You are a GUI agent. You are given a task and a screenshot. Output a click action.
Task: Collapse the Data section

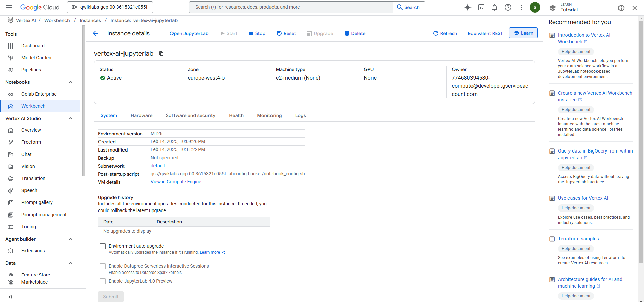(x=71, y=263)
